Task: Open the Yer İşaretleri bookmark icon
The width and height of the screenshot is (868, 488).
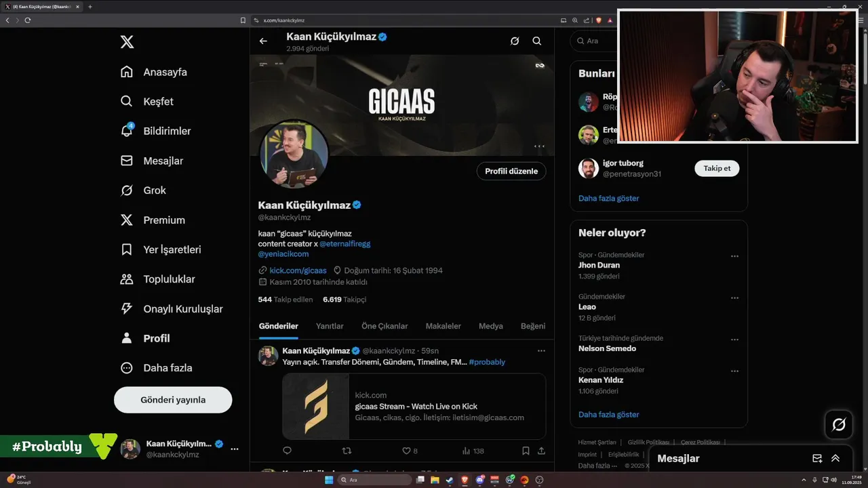Action: [x=127, y=249]
